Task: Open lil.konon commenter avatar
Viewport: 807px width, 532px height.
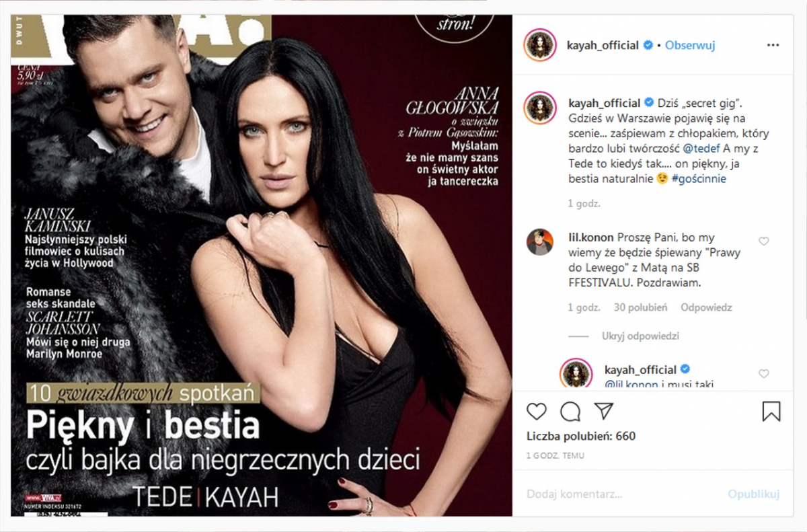Action: pos(539,242)
